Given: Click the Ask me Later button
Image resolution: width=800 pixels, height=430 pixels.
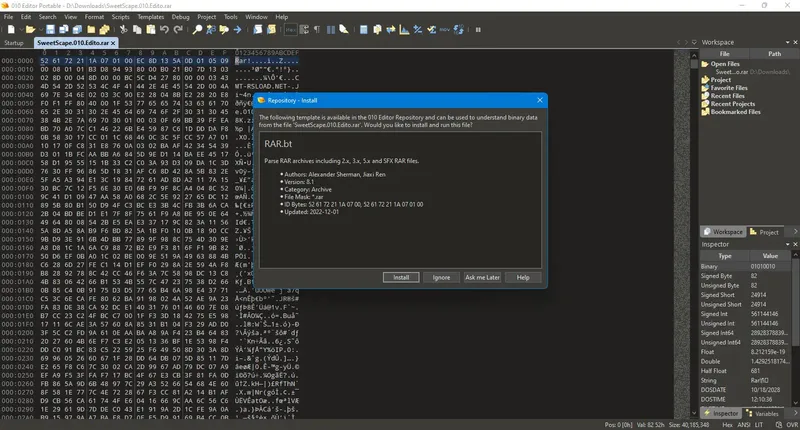Looking at the screenshot, I should 482,277.
